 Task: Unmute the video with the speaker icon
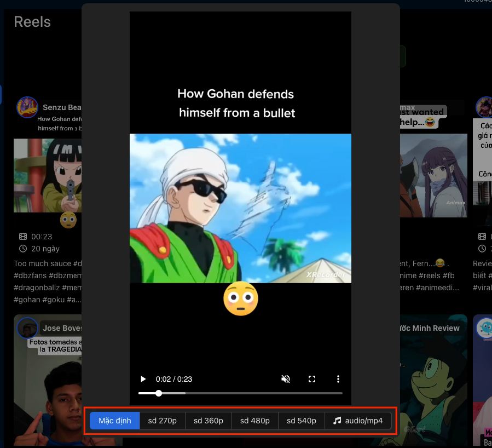(286, 379)
